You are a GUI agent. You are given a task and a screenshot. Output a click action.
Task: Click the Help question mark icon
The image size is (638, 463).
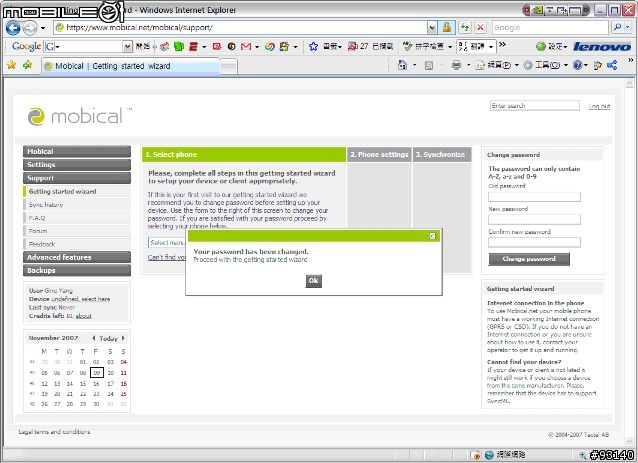[x=577, y=65]
